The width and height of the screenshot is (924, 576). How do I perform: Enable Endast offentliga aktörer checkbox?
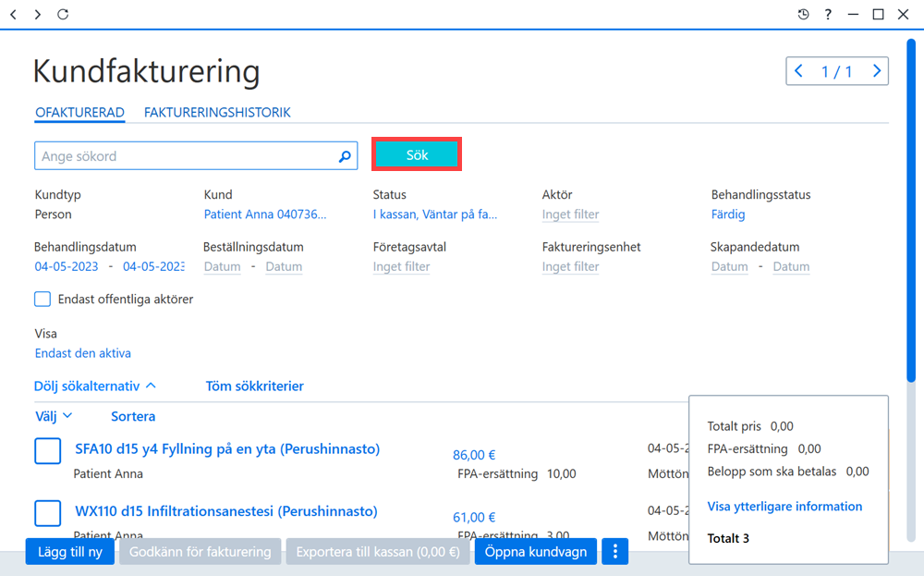pyautogui.click(x=43, y=299)
